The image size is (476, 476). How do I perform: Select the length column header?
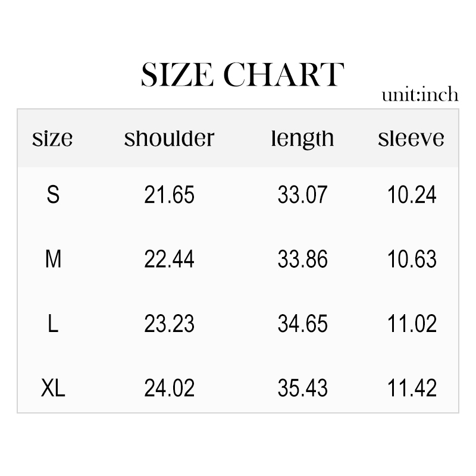[x=302, y=139]
